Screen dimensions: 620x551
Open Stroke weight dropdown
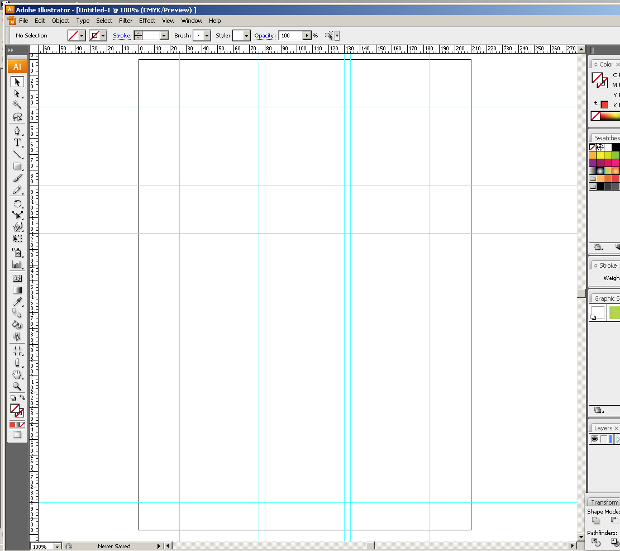[164, 36]
